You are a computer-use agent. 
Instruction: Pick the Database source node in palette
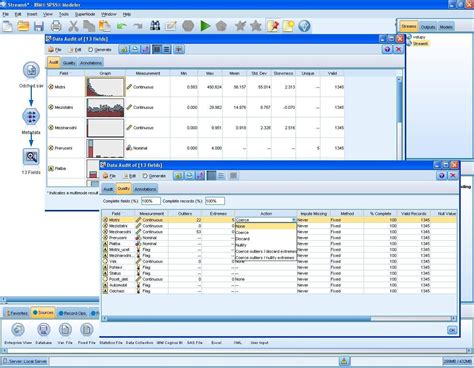click(x=44, y=330)
